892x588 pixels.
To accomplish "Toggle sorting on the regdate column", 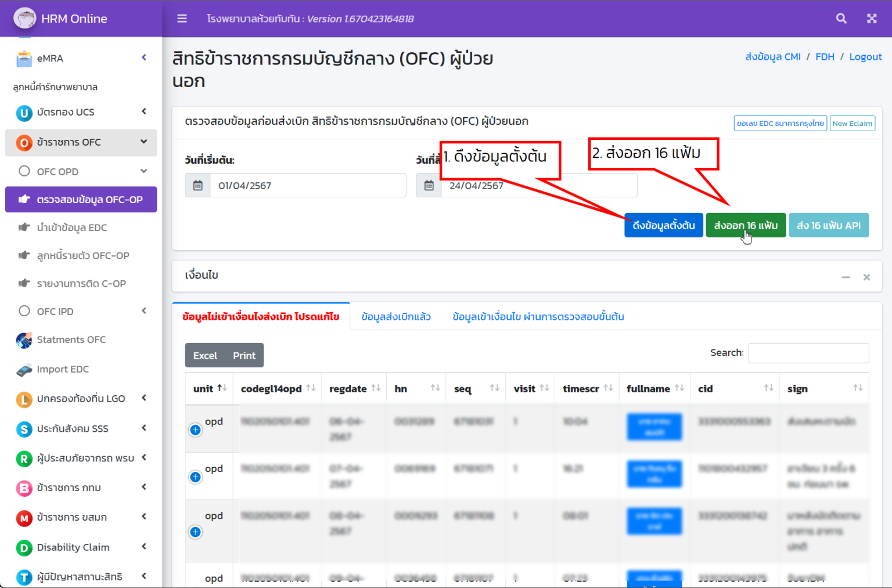I will pyautogui.click(x=354, y=387).
